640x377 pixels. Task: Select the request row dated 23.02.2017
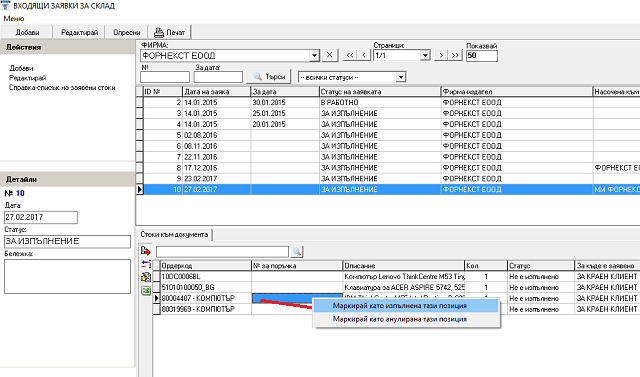click(388, 179)
